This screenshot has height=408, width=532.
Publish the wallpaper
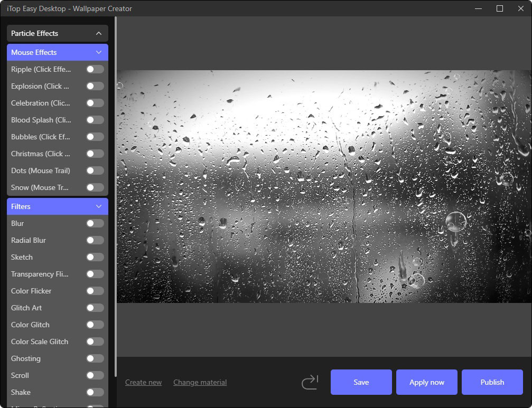[x=492, y=382]
